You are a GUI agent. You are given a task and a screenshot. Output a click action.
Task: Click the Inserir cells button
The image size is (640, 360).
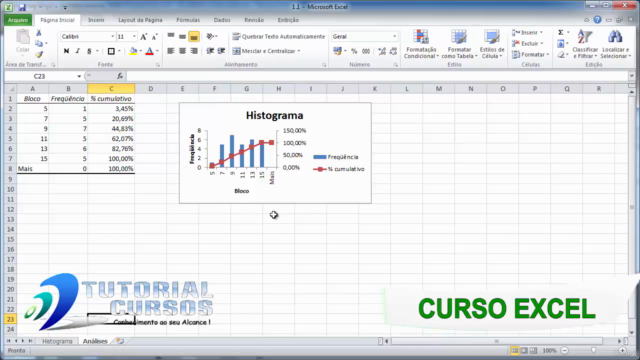coord(528,33)
